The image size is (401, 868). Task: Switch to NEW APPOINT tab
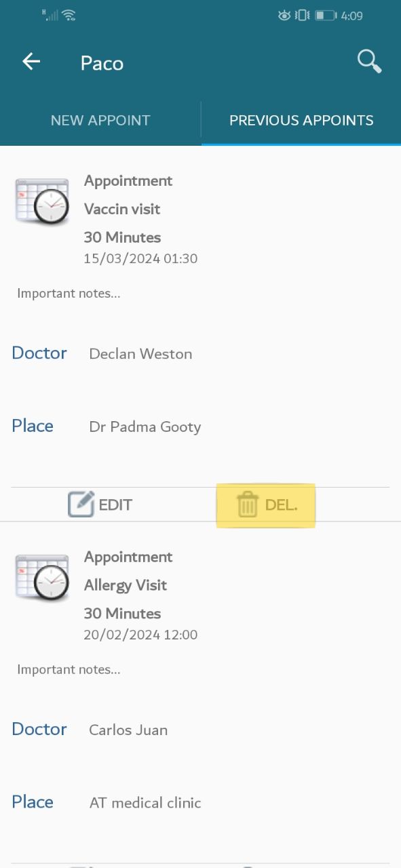100,121
